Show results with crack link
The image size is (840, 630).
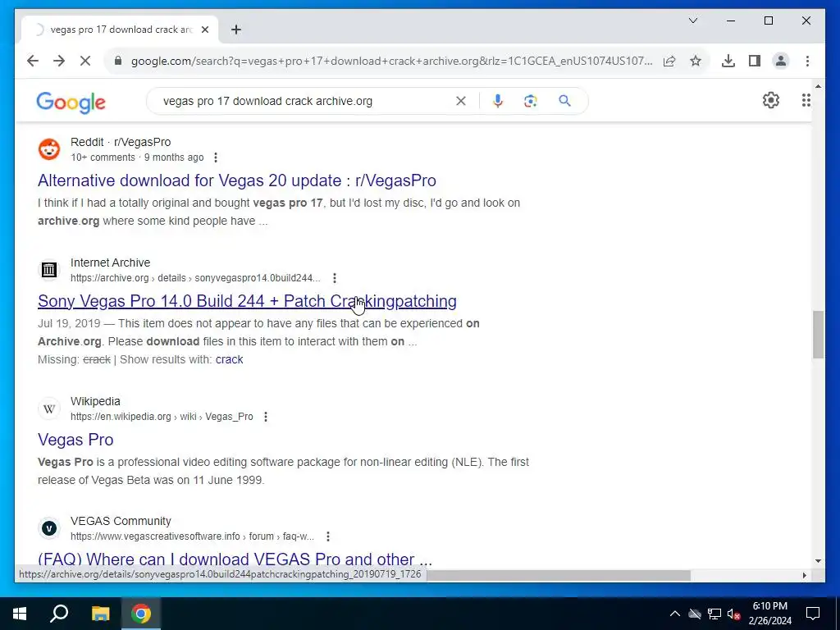point(230,359)
